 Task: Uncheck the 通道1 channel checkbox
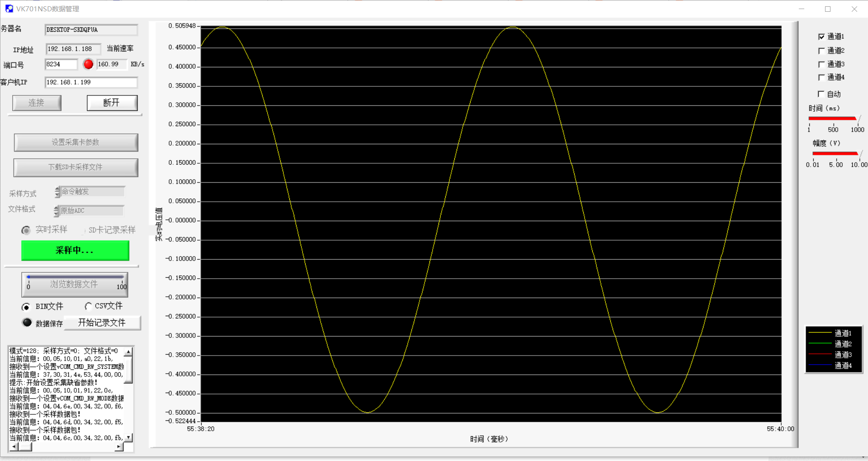tap(821, 37)
